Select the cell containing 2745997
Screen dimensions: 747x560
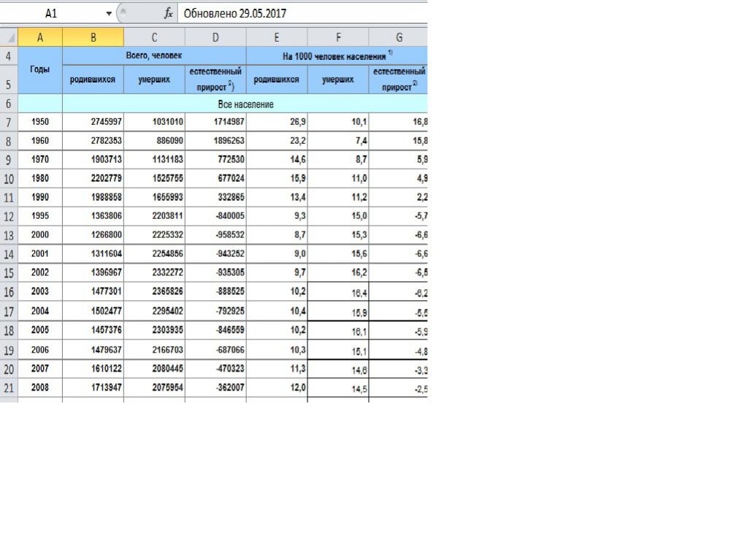coord(93,122)
